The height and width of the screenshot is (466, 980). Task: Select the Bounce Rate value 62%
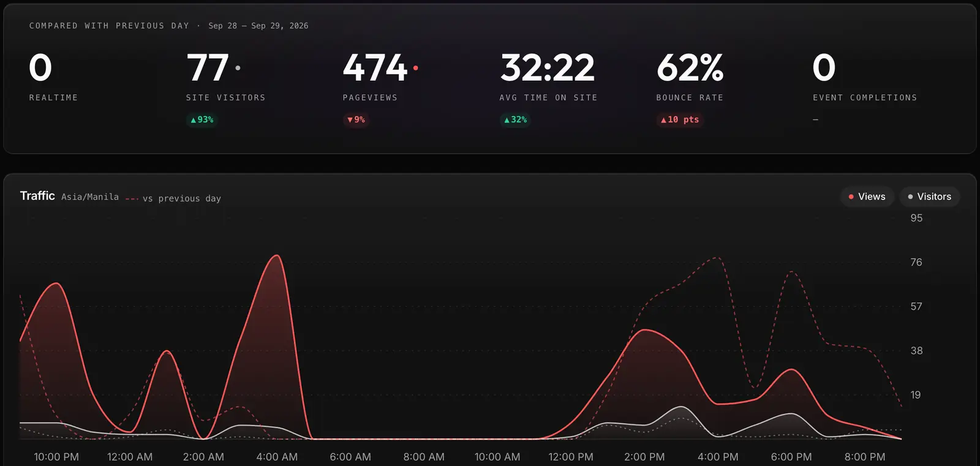point(690,67)
